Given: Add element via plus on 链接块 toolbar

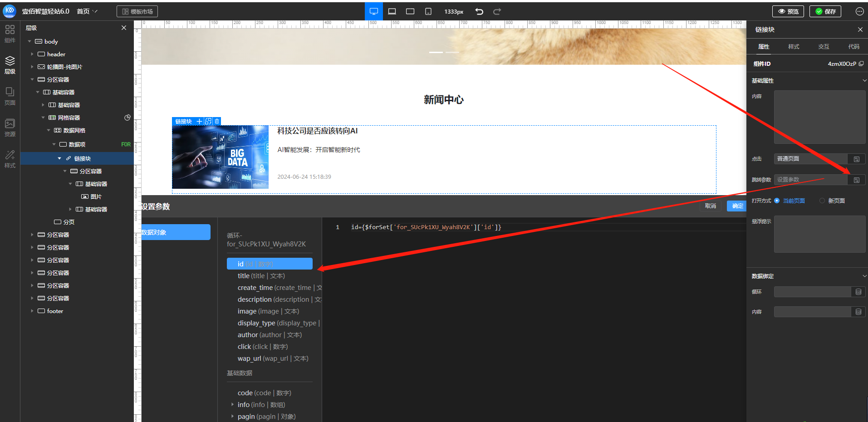Looking at the screenshot, I should pyautogui.click(x=199, y=121).
